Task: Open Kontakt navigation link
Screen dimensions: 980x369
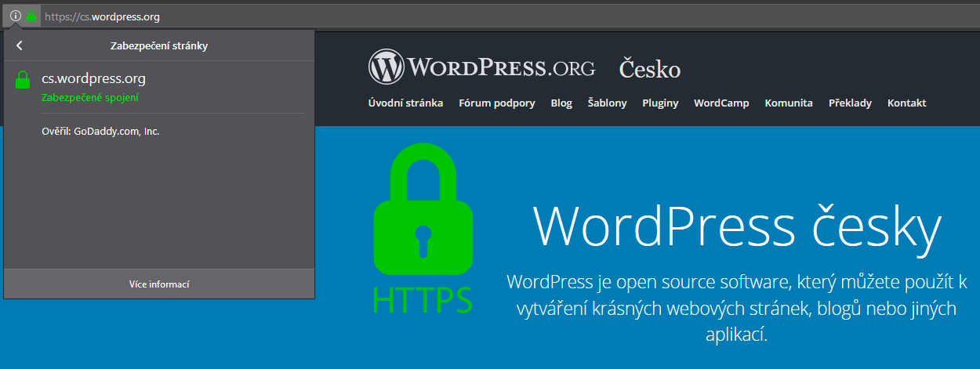Action: point(907,103)
